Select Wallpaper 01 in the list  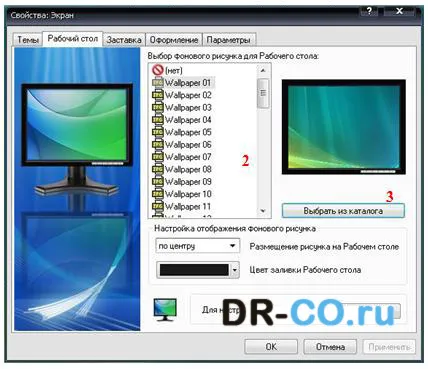[188, 83]
